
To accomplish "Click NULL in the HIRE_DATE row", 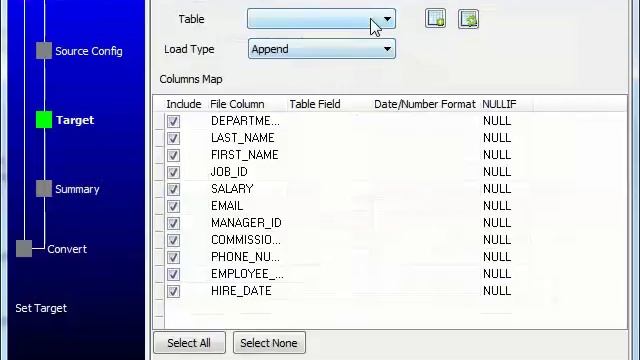I will tap(497, 291).
